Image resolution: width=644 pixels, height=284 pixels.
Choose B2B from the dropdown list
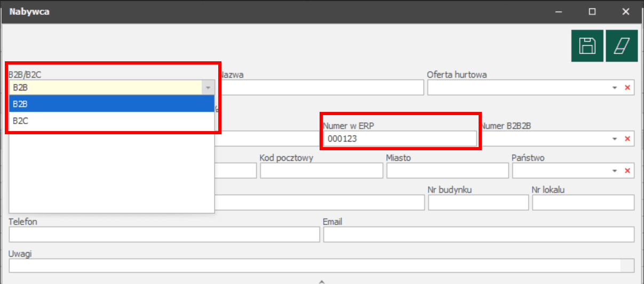[x=112, y=104]
